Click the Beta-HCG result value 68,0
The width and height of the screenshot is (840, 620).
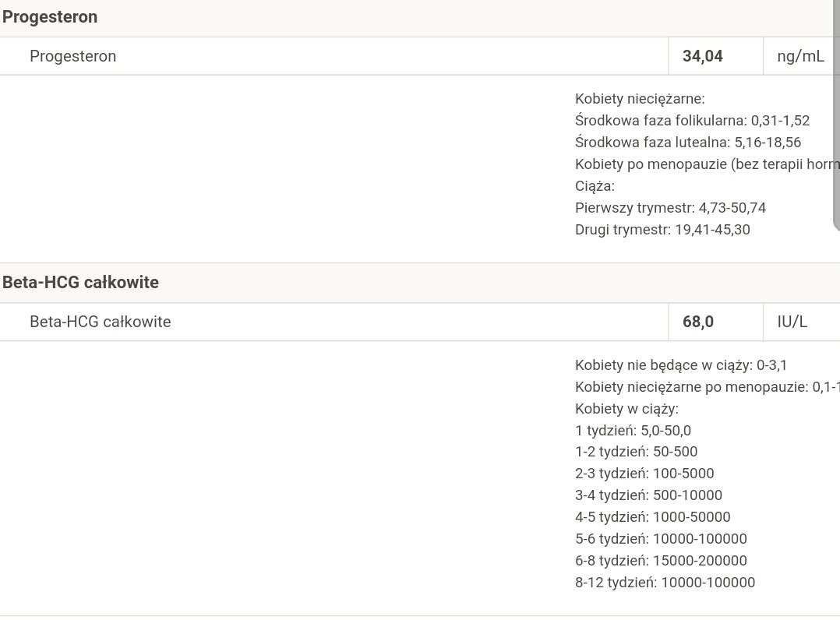pyautogui.click(x=698, y=322)
